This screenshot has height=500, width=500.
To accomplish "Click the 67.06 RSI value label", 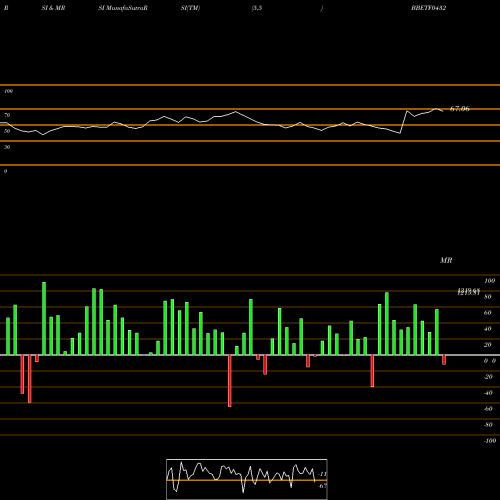I will tap(460, 109).
